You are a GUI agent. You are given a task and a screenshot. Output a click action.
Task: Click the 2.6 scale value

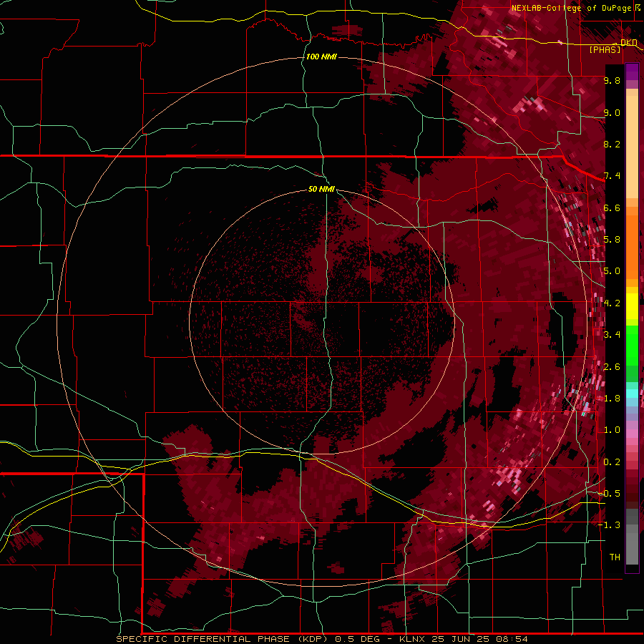coord(612,367)
